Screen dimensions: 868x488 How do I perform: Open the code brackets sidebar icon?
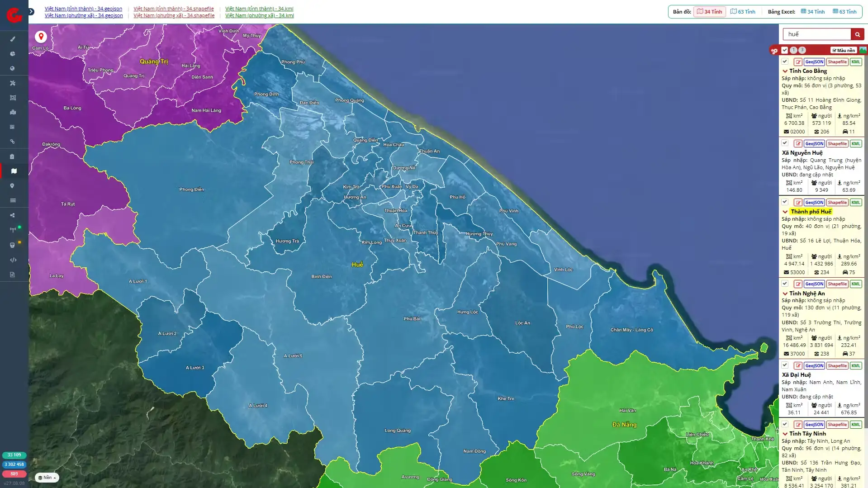click(x=13, y=260)
